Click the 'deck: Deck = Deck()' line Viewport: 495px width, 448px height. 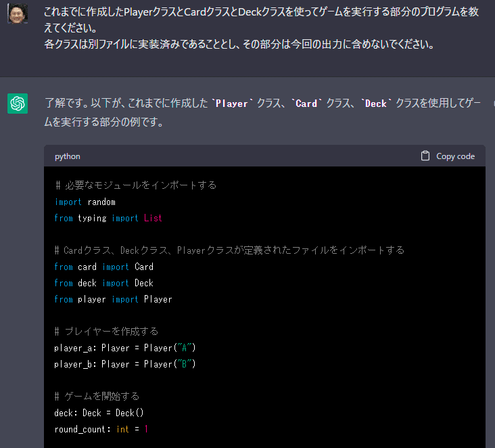point(99,413)
